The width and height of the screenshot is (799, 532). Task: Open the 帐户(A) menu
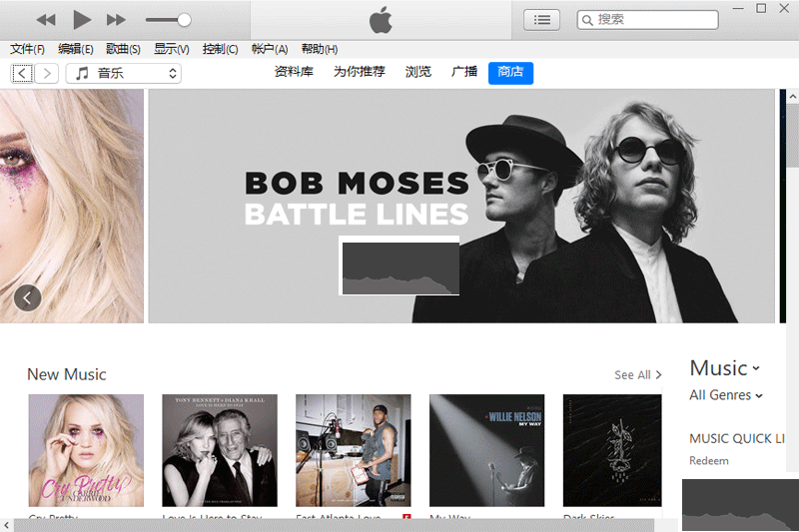(x=270, y=49)
